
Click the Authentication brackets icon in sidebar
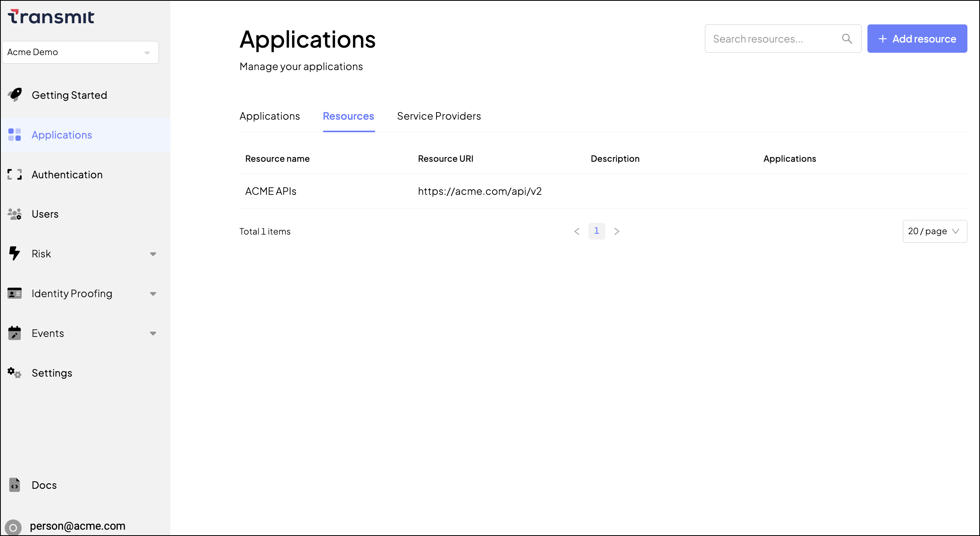(15, 174)
